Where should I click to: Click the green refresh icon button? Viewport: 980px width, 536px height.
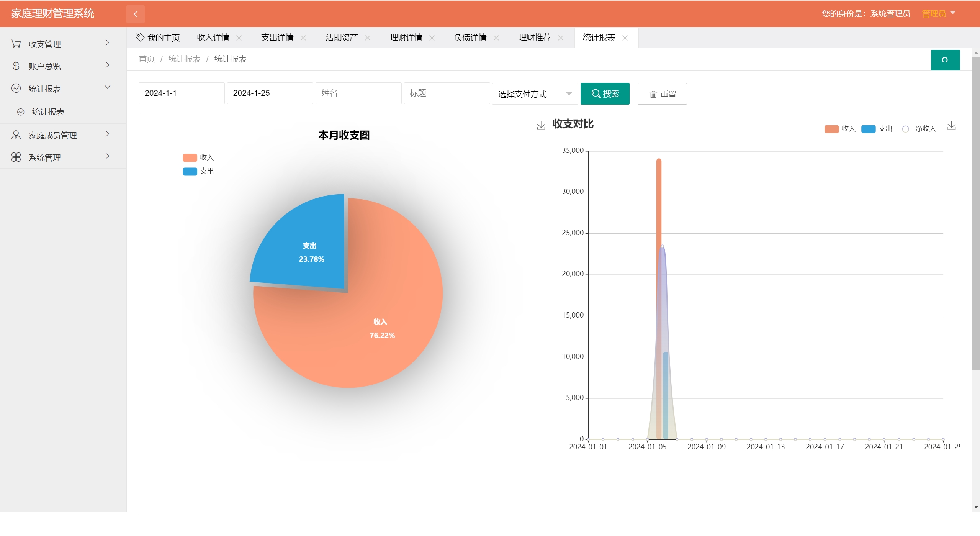coord(945,60)
